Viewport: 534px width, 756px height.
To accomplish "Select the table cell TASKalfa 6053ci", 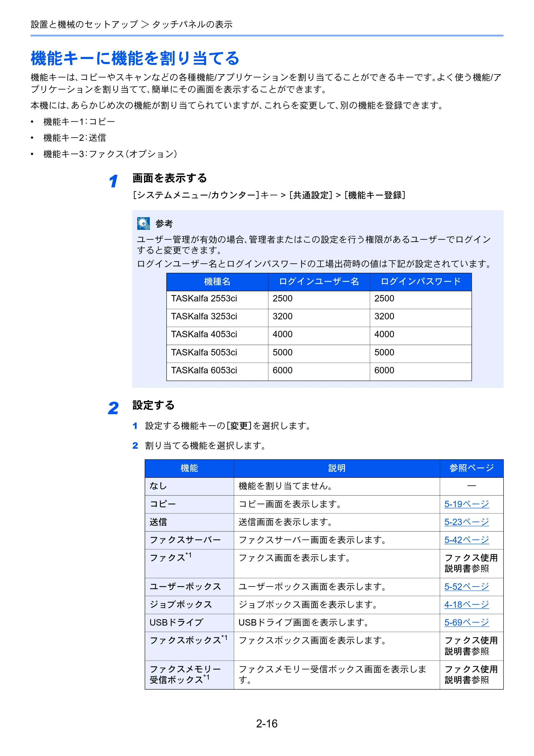I will pos(217,371).
